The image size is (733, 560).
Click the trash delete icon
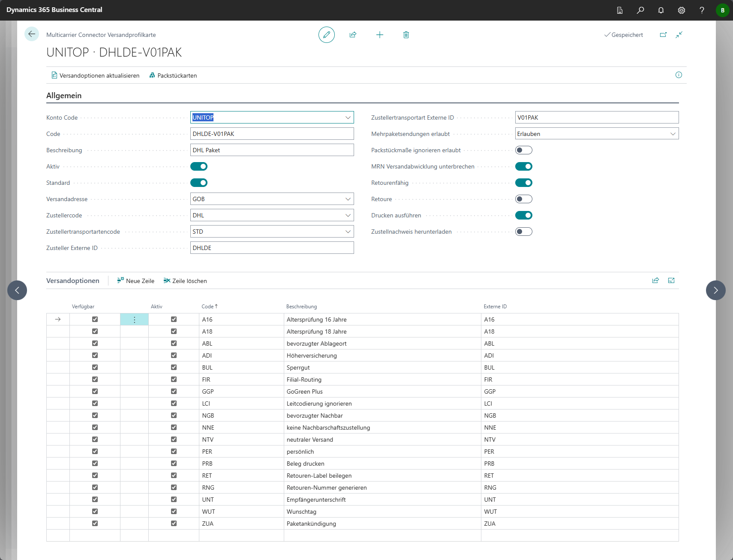coord(406,35)
